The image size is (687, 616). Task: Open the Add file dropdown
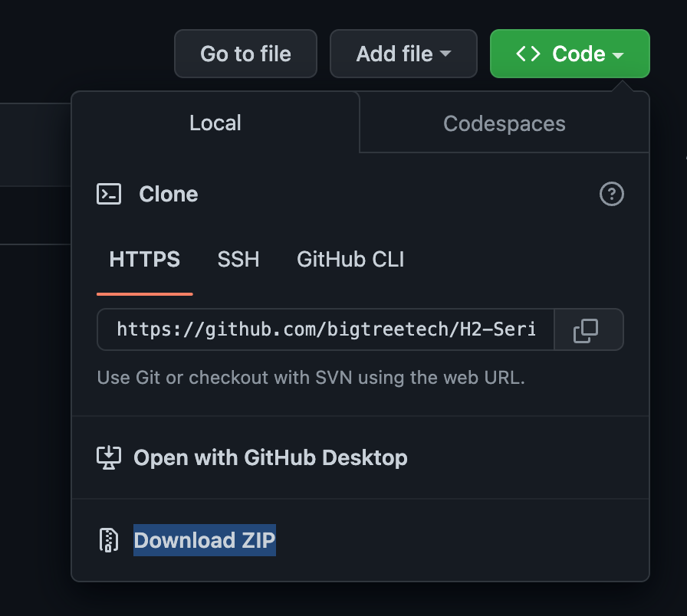403,53
